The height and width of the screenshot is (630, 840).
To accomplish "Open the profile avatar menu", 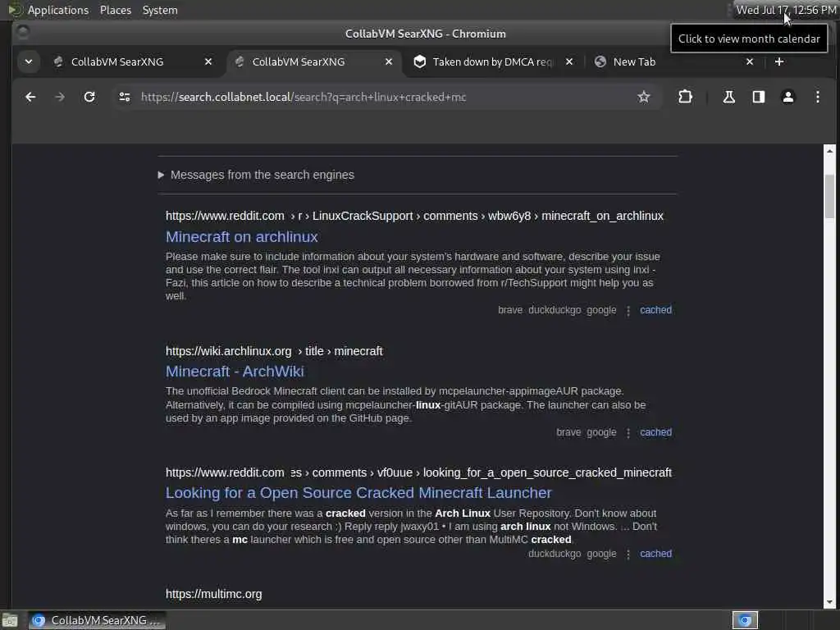I will 788,97.
